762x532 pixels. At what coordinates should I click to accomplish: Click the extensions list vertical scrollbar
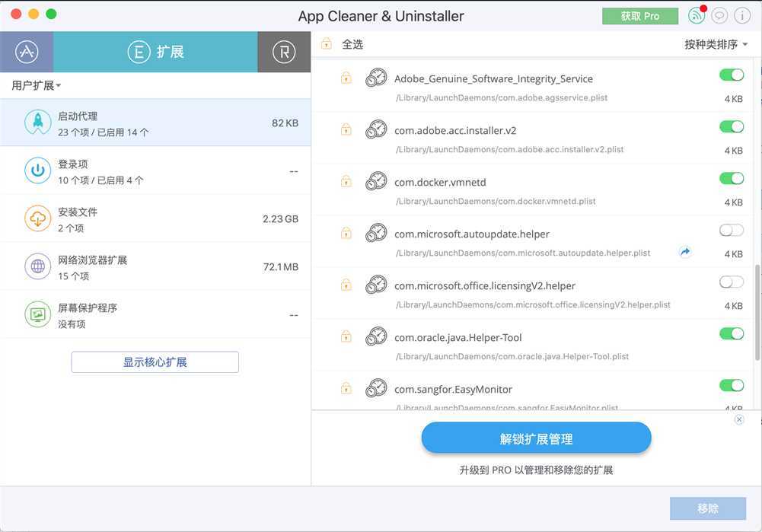click(757, 312)
